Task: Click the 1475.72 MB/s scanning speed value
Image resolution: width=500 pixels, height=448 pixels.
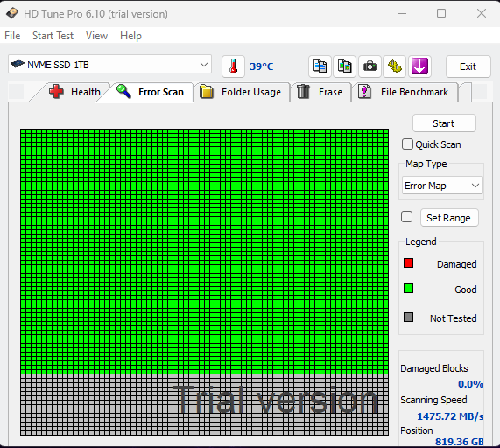Action: coord(450,416)
